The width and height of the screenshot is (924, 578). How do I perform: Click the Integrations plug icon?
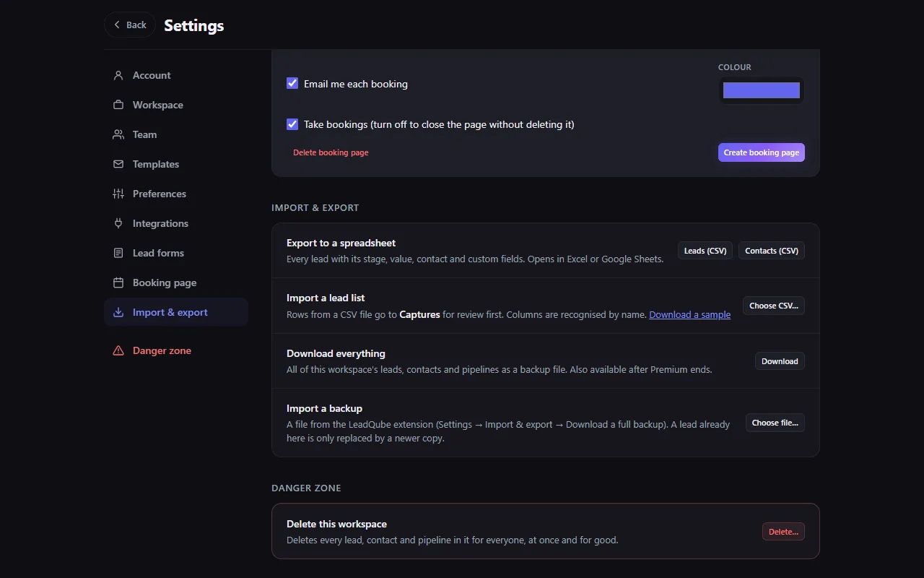tap(118, 223)
